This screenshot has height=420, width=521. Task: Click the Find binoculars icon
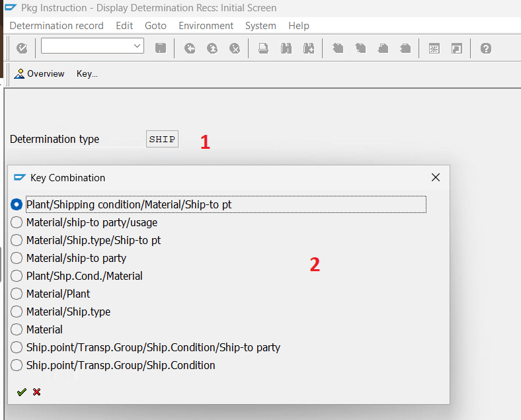286,48
